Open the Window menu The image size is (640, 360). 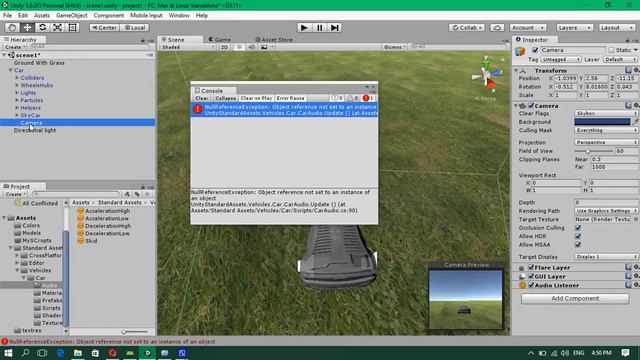[x=179, y=15]
